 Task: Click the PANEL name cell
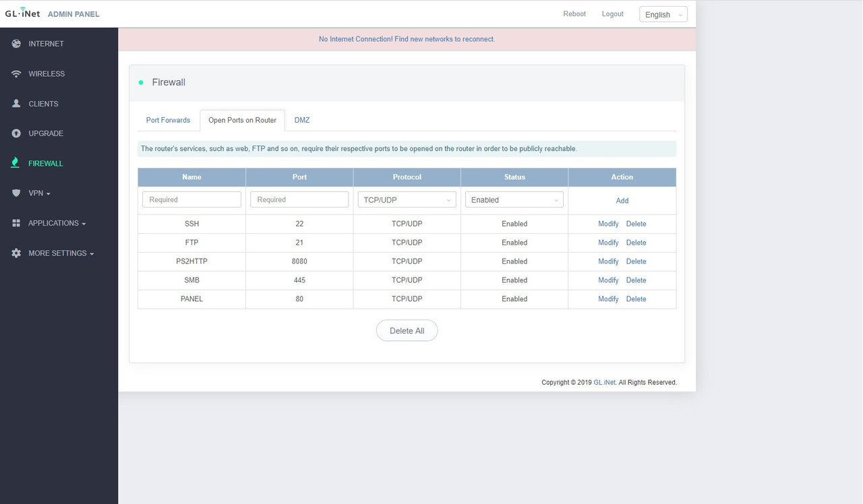pos(191,299)
